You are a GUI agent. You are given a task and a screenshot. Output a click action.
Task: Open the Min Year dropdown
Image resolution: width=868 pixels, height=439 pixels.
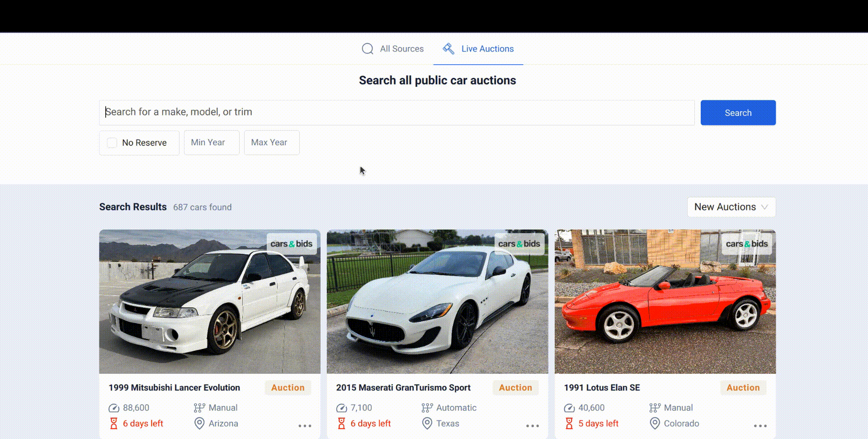pyautogui.click(x=212, y=143)
